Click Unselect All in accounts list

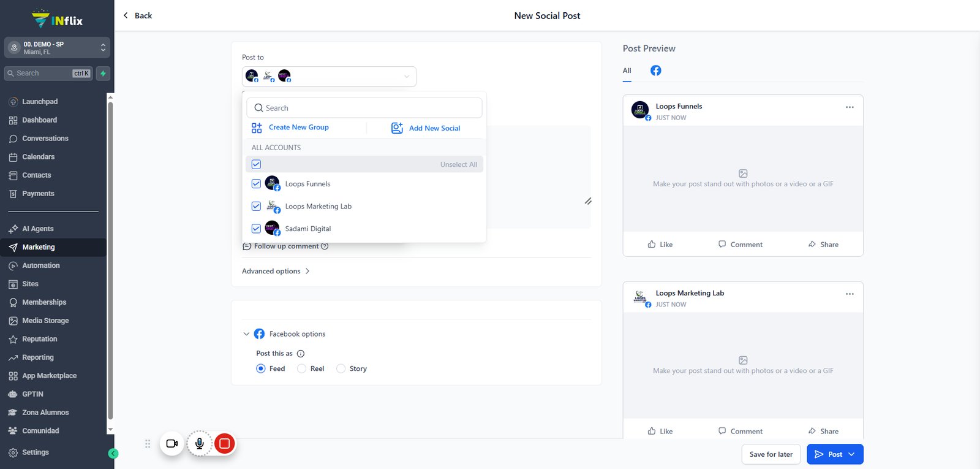(x=458, y=165)
